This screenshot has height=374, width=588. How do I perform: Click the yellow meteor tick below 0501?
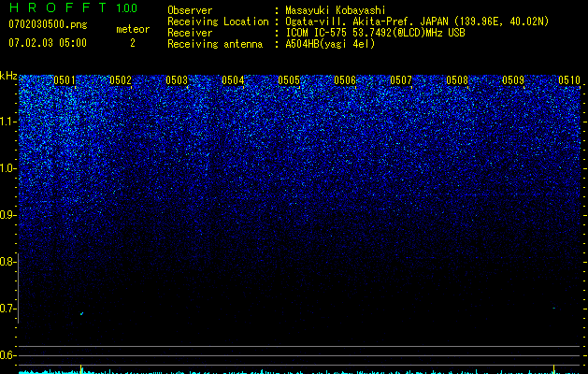click(81, 368)
